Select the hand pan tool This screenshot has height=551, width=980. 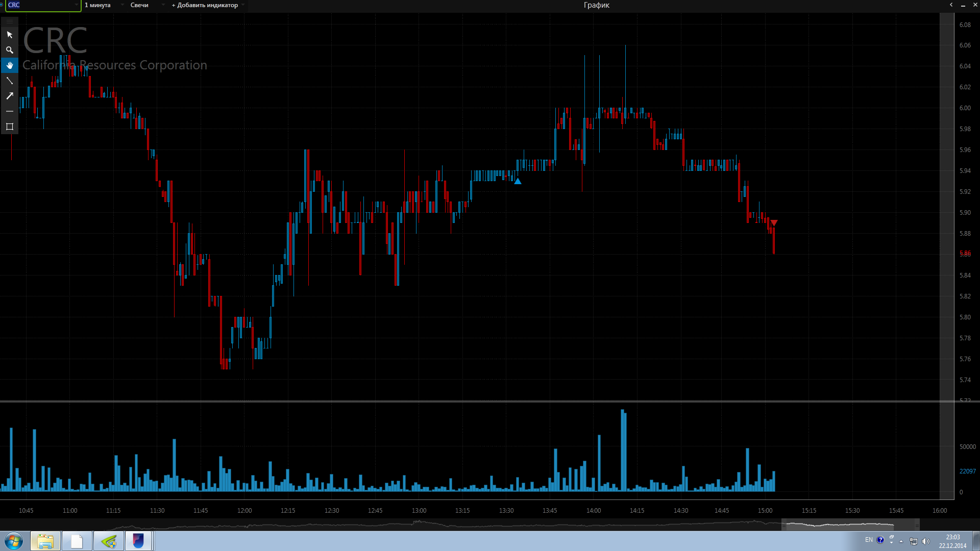pos(9,65)
